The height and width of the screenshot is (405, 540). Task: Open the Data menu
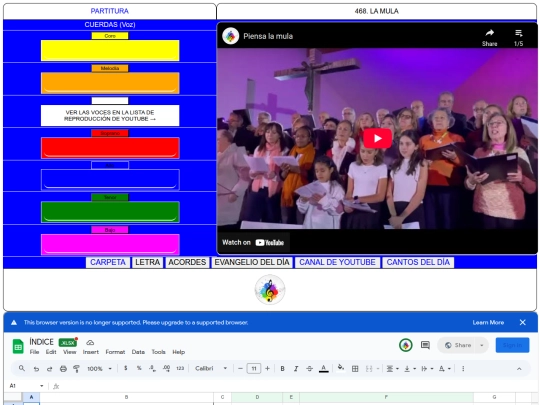tap(138, 352)
